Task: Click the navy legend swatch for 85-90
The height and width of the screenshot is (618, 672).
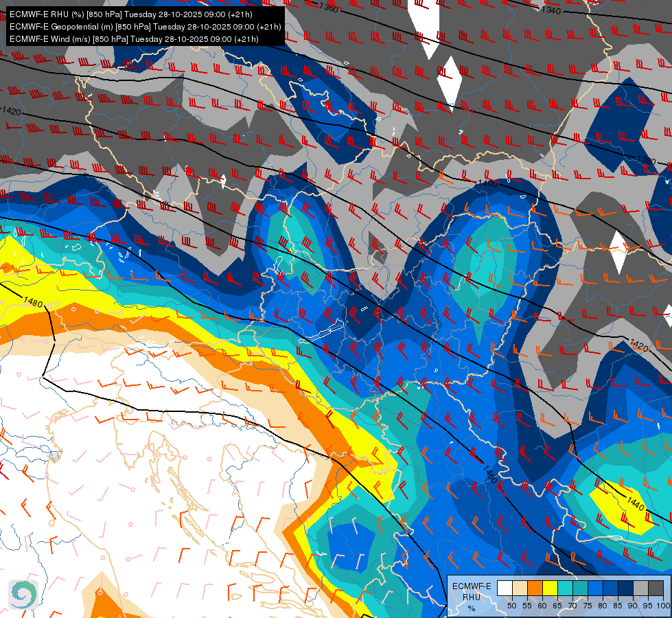Action: [x=626, y=588]
